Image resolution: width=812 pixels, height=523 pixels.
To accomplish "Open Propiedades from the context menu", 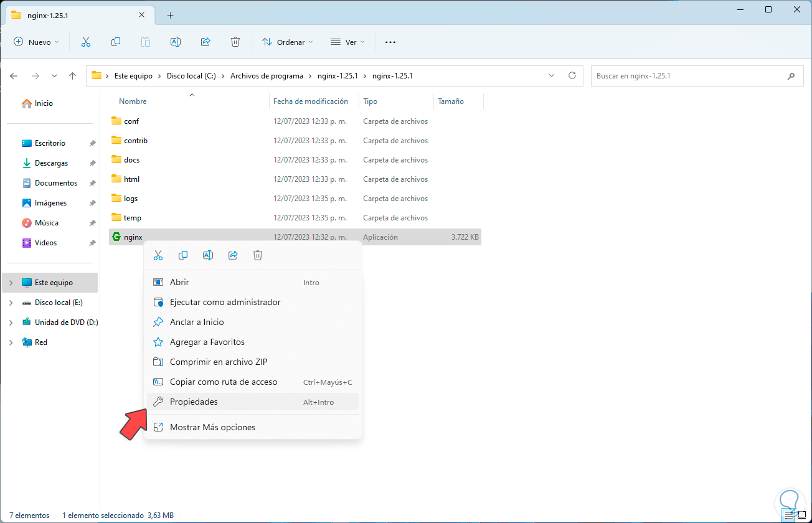I will (252, 402).
